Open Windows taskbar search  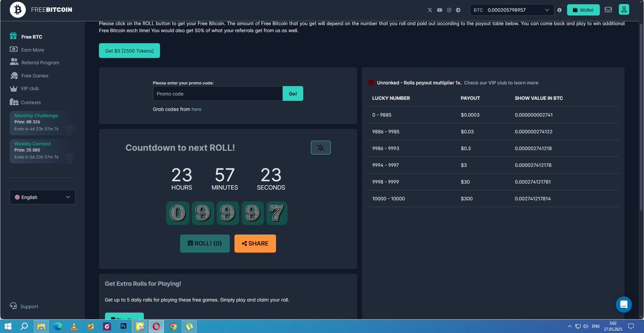(x=24, y=326)
